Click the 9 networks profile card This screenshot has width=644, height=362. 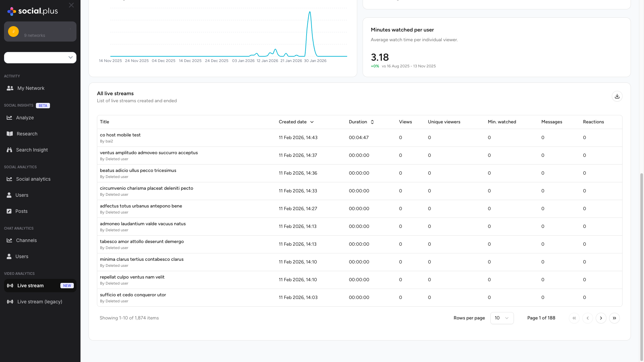click(40, 32)
